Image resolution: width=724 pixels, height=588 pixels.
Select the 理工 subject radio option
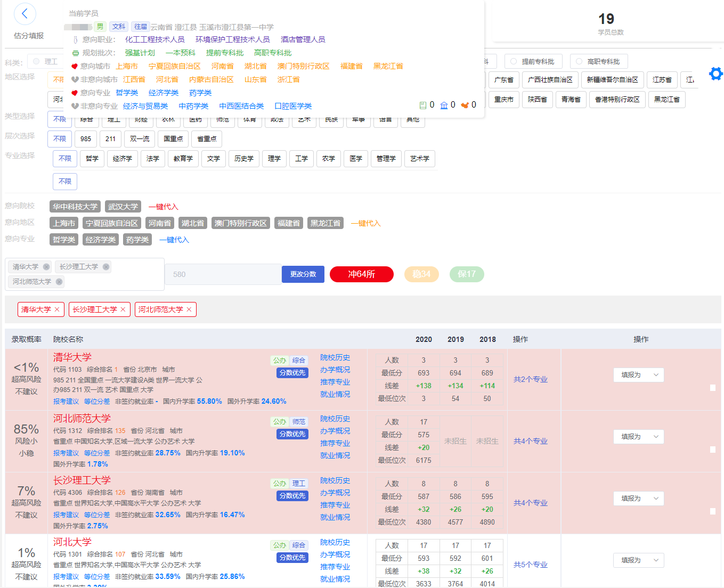[36, 61]
